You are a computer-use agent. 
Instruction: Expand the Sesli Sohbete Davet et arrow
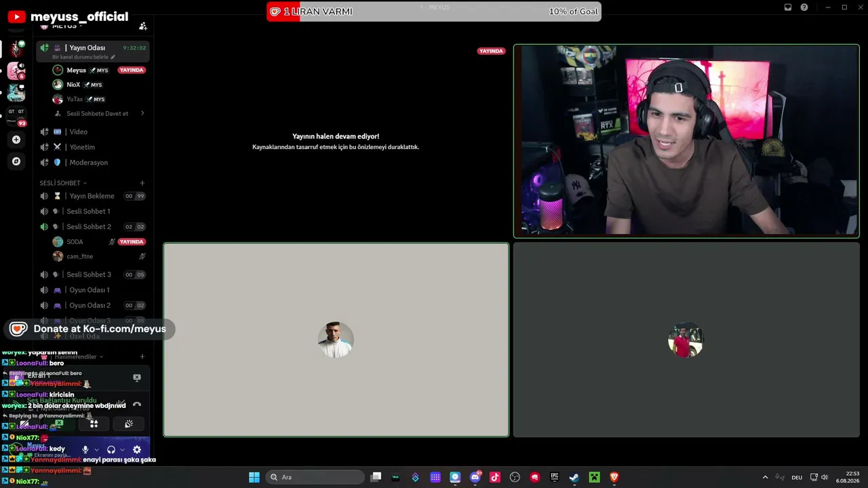(x=142, y=113)
